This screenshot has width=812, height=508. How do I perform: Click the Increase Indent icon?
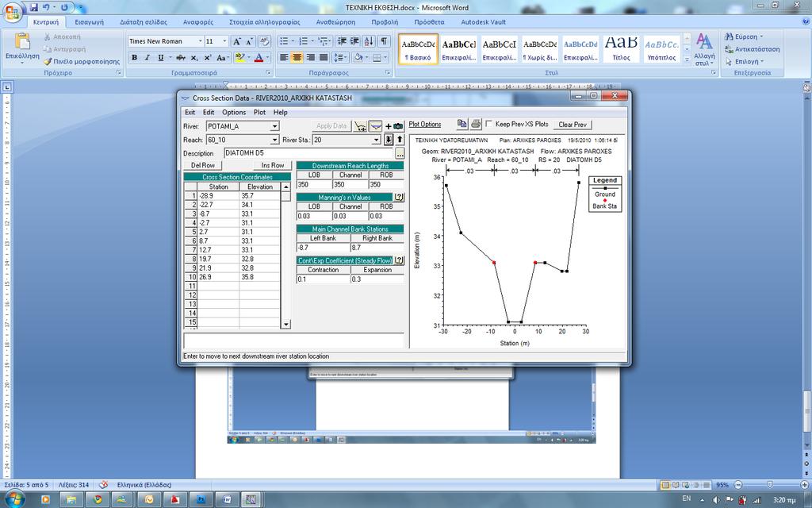coord(354,41)
